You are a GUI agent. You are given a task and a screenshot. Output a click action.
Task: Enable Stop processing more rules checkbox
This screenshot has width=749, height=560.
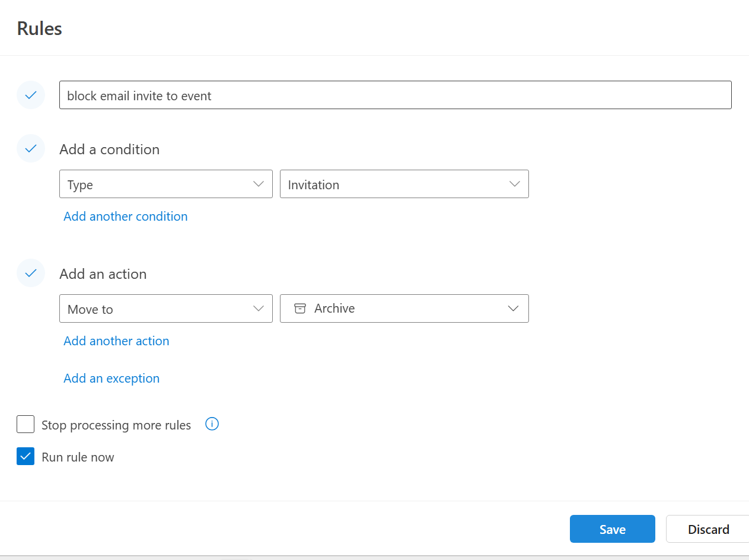[x=26, y=424]
